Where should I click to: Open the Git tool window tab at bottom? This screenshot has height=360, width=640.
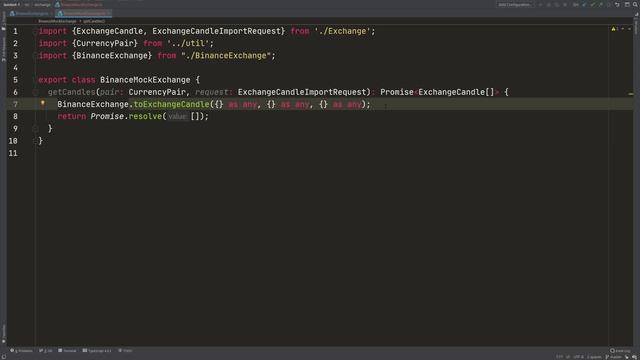coord(46,351)
